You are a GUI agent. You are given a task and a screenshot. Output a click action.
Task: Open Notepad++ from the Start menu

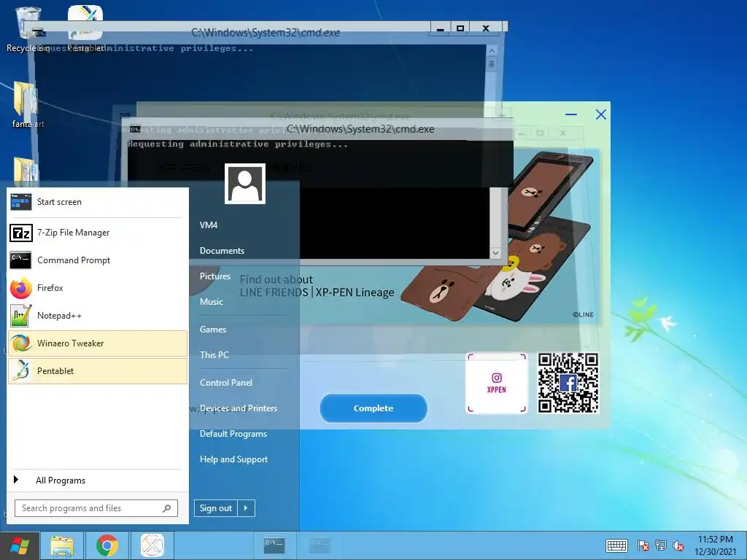tap(97, 315)
